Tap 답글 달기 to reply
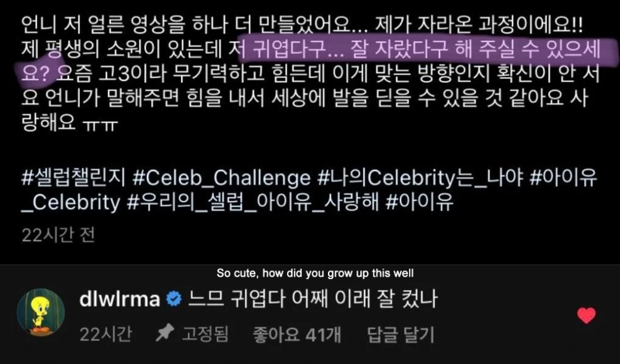The height and width of the screenshot is (364, 620). 401,335
